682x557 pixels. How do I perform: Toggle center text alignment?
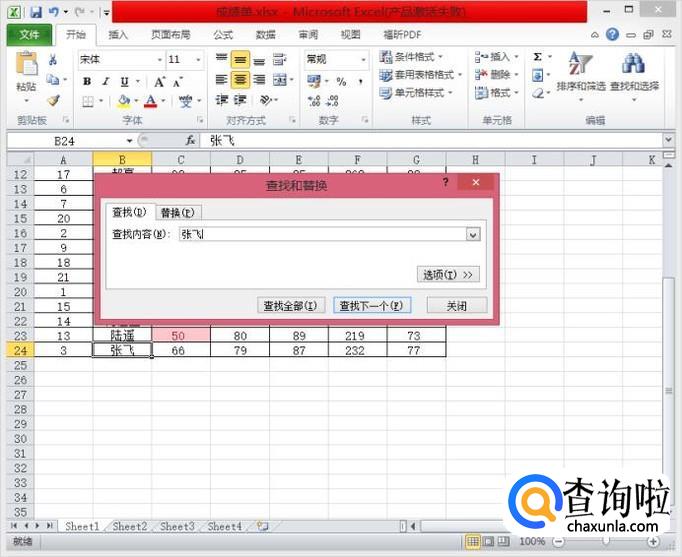[x=240, y=80]
